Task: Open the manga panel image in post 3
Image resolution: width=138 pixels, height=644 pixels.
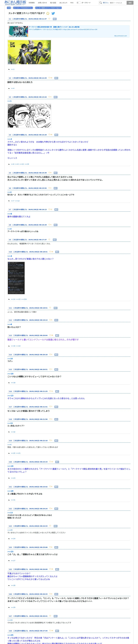Action: [29, 116]
